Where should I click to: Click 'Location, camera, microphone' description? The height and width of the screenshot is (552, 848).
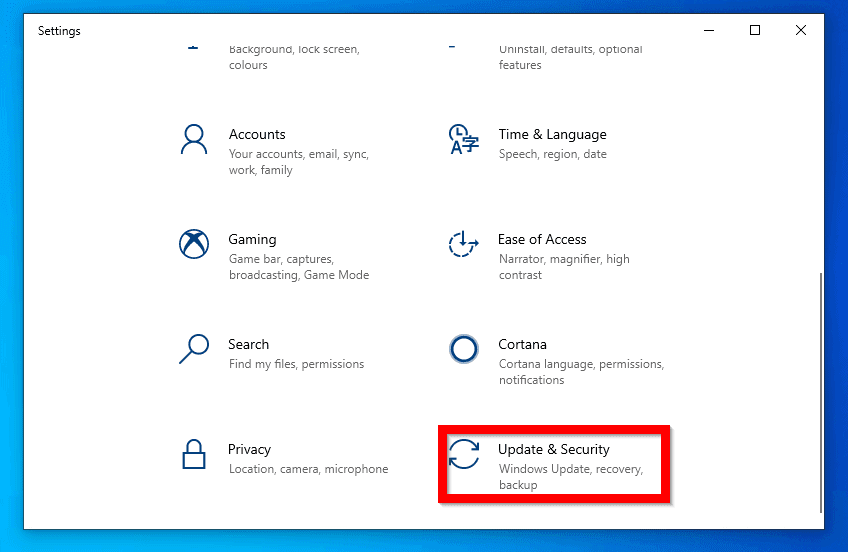coord(308,469)
